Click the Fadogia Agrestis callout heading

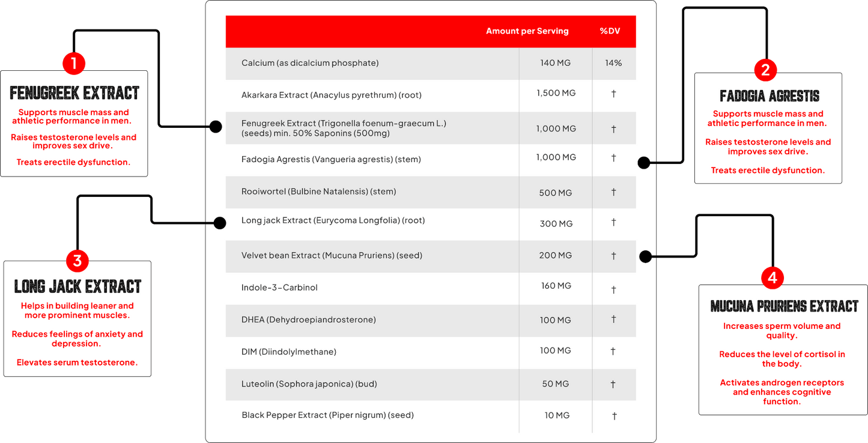click(769, 96)
